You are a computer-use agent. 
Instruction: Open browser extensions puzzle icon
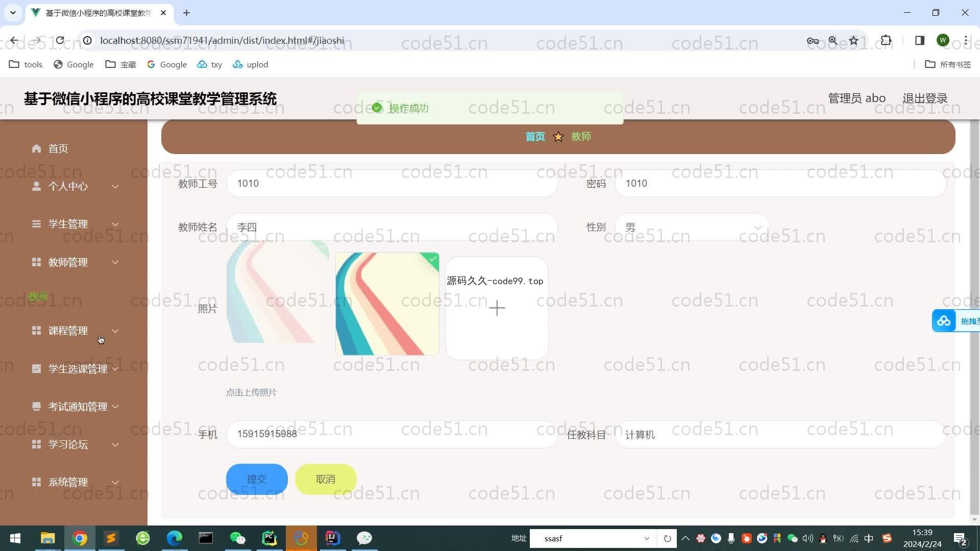coord(886,40)
